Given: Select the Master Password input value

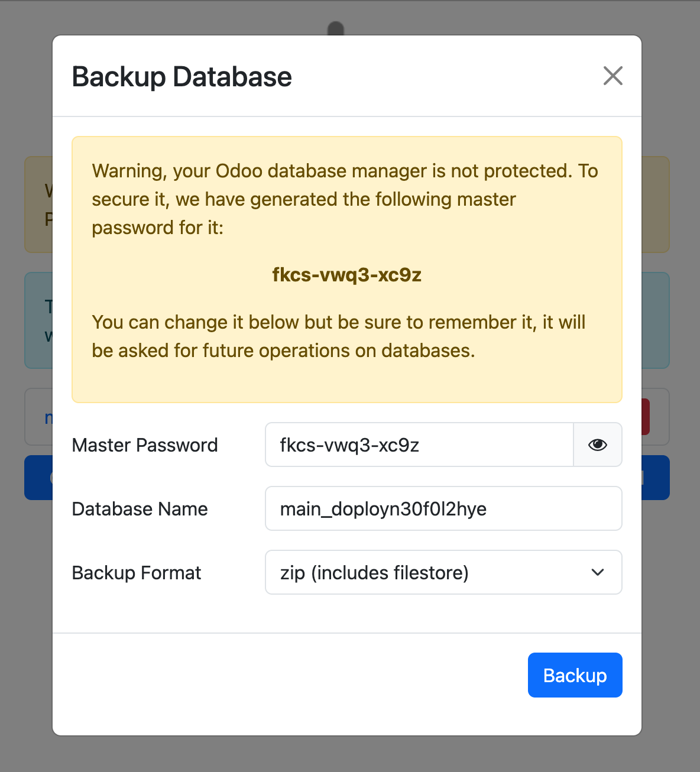Looking at the screenshot, I should [x=419, y=445].
